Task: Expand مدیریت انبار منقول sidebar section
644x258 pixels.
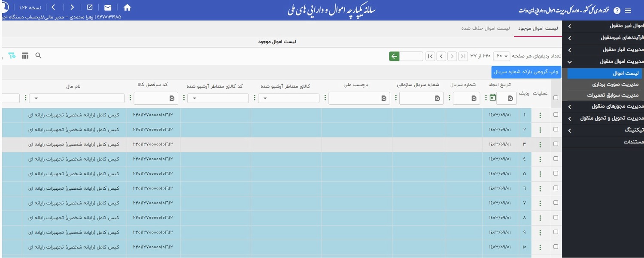Action: 603,50
